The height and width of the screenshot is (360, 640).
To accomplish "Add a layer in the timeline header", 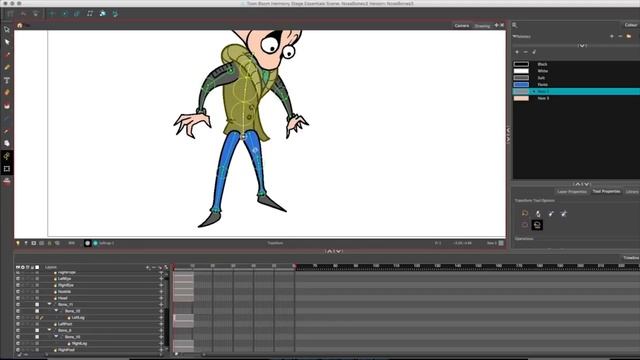I will (147, 267).
